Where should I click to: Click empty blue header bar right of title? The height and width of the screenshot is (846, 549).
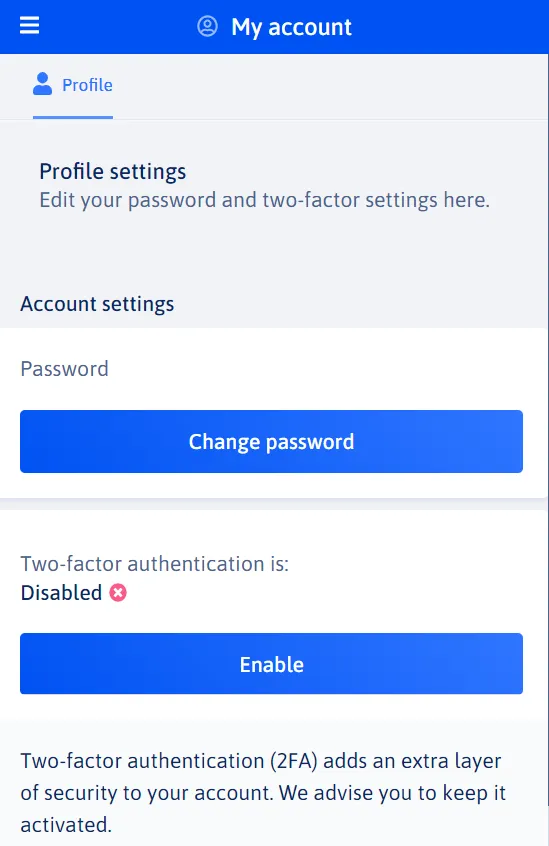(450, 27)
